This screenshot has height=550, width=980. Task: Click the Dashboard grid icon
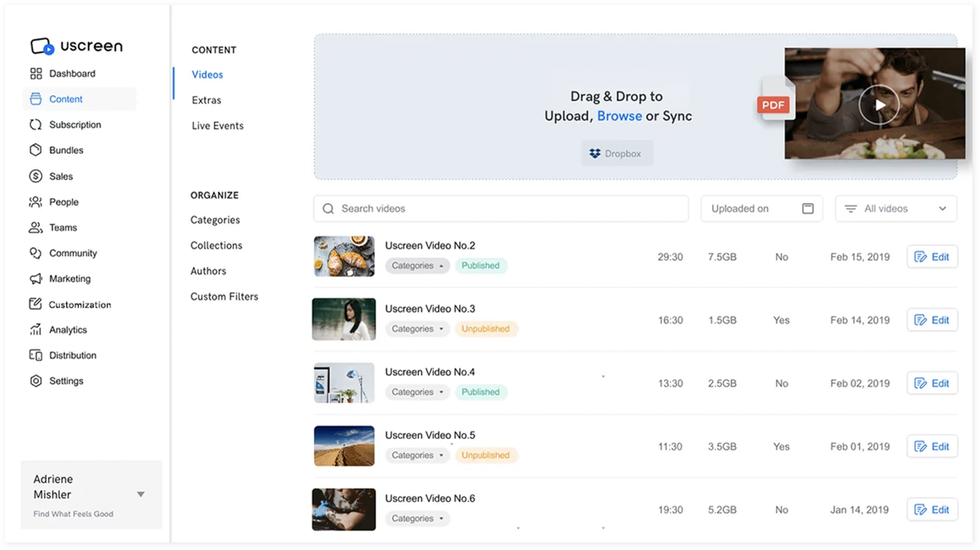(x=36, y=73)
